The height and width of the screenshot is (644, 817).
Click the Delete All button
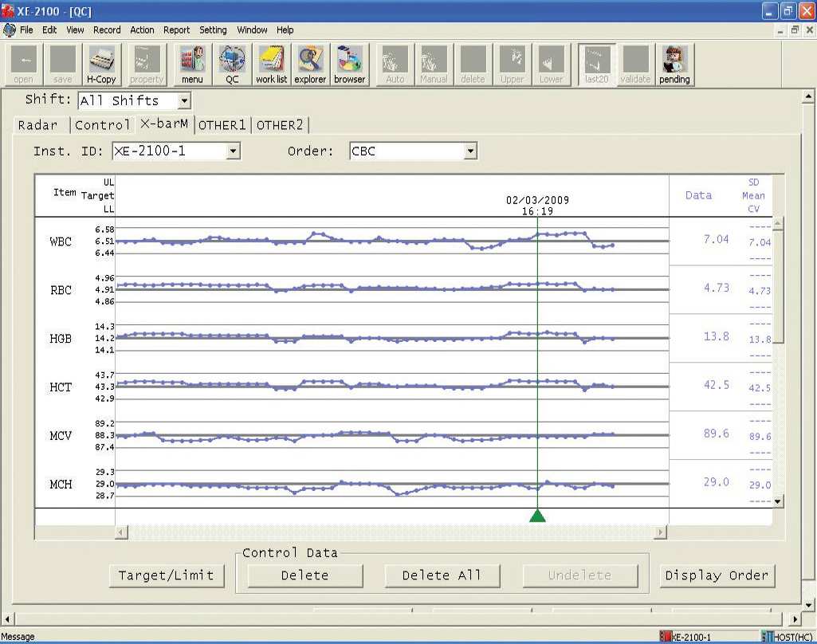click(442, 575)
